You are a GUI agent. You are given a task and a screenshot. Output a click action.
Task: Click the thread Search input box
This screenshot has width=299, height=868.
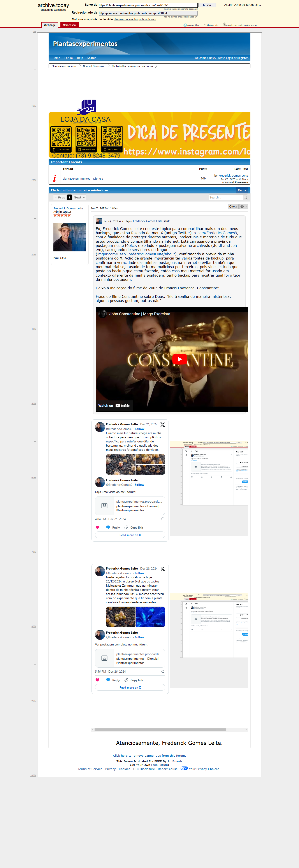(x=225, y=197)
